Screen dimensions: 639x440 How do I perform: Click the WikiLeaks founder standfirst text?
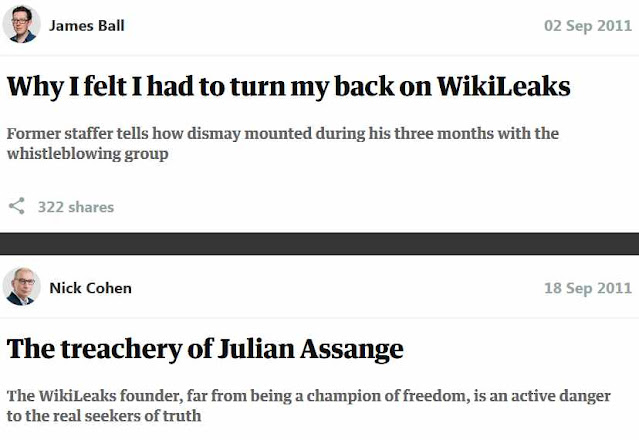308,406
